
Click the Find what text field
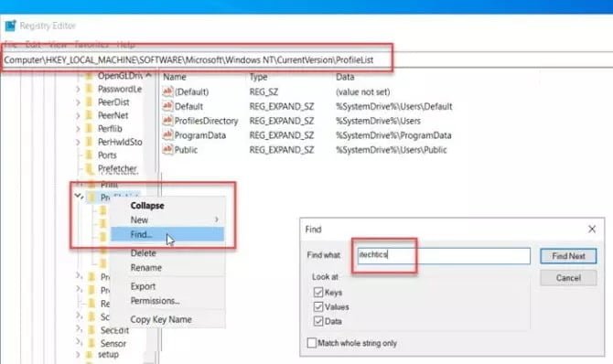[x=444, y=255]
